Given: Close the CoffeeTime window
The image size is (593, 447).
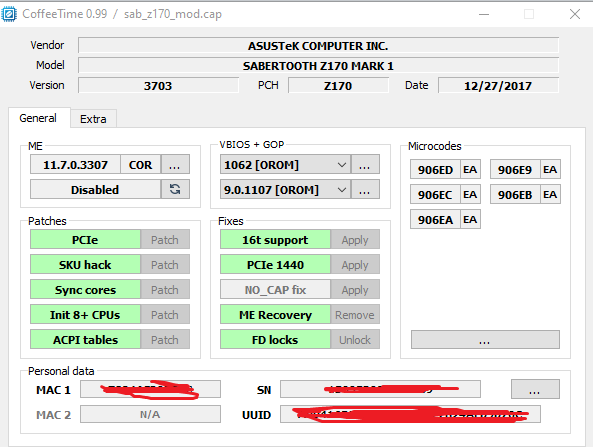Looking at the screenshot, I should [575, 14].
